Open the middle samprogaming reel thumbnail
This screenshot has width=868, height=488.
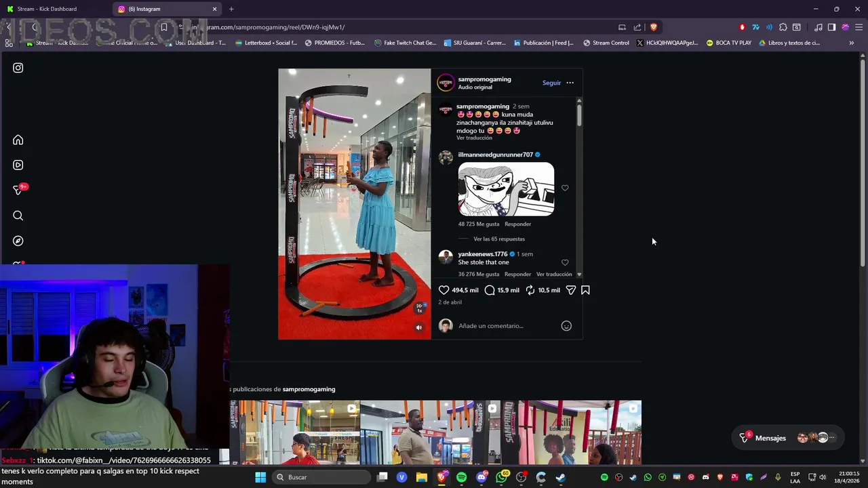(x=430, y=432)
